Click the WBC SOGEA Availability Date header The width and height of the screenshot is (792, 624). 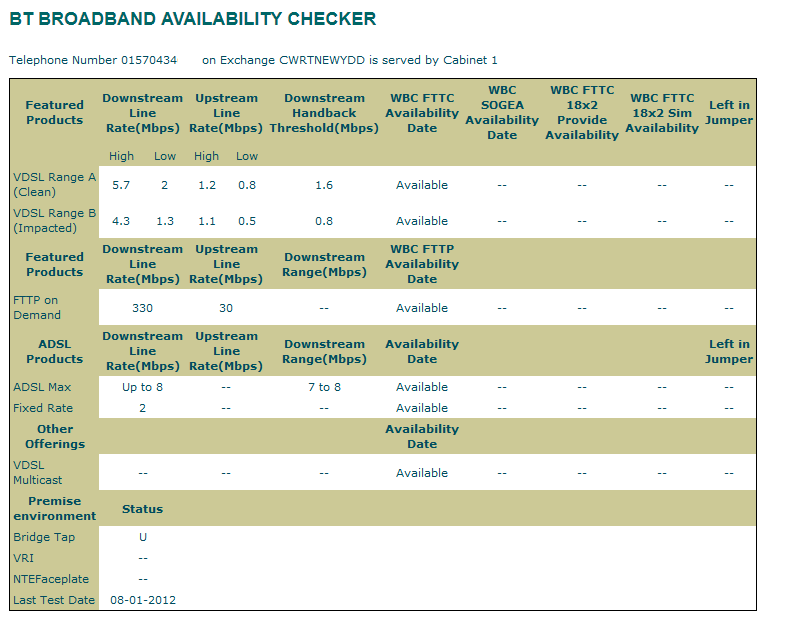[x=502, y=113]
